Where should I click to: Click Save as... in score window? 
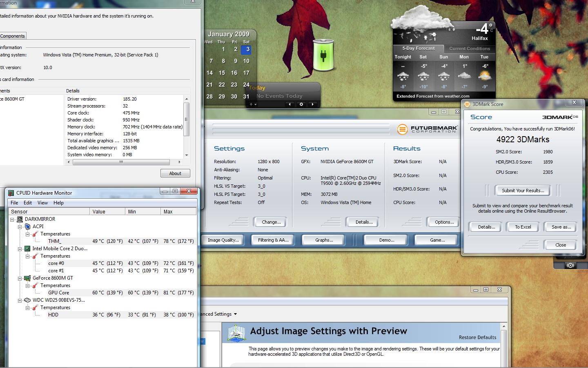coord(561,227)
